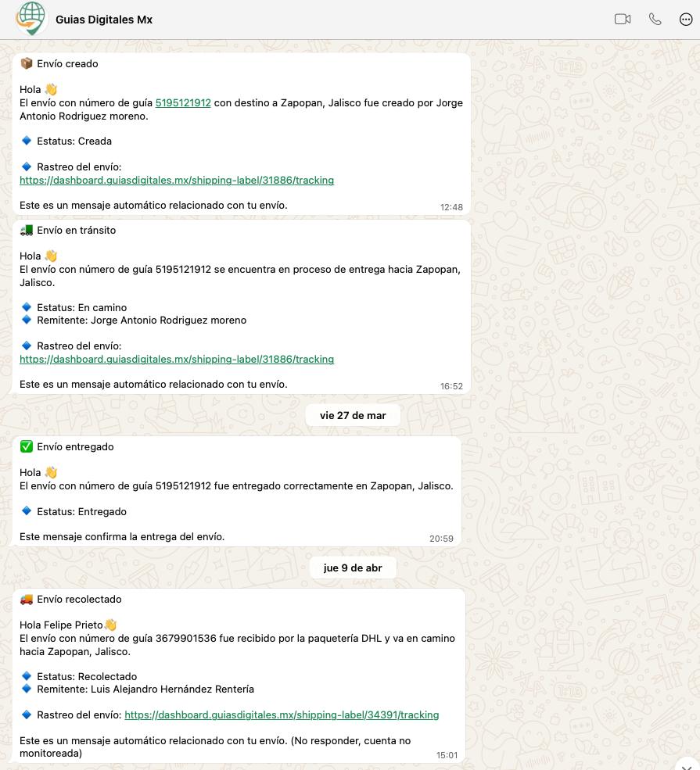Image resolution: width=700 pixels, height=770 pixels.
Task: Start a video call with Guias Digitales Mx
Action: [623, 19]
